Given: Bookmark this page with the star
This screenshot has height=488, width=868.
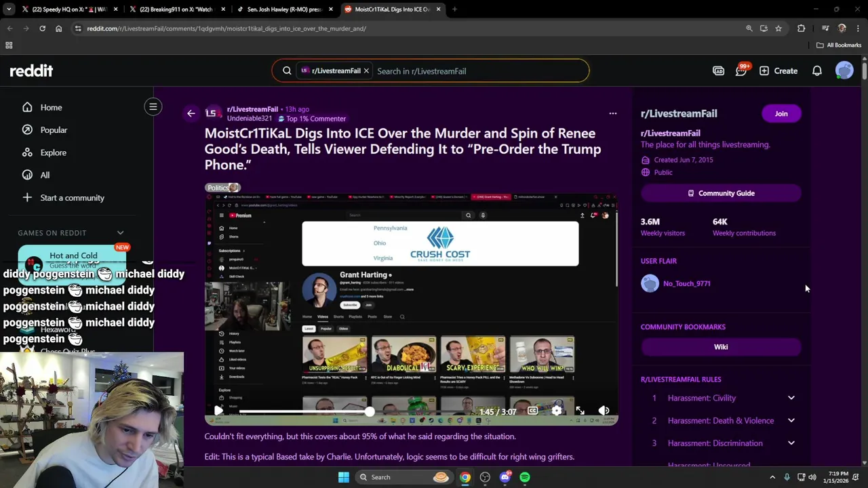Looking at the screenshot, I should click(778, 28).
